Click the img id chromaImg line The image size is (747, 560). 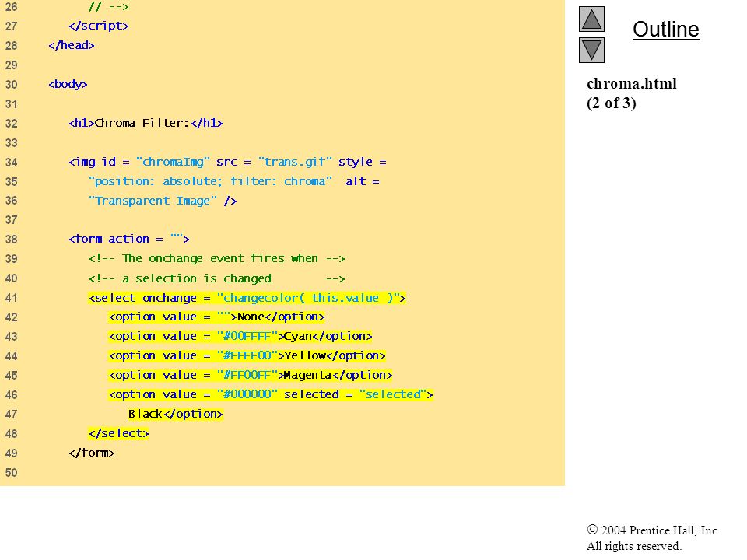tap(227, 162)
